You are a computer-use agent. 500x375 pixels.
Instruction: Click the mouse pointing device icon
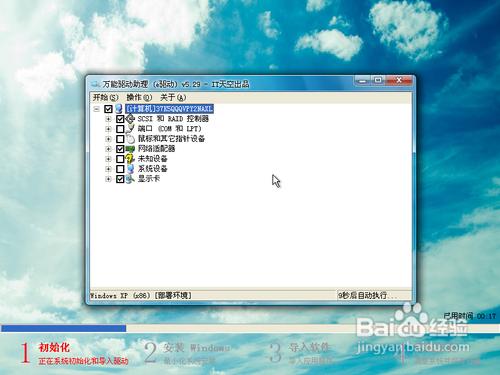click(130, 139)
